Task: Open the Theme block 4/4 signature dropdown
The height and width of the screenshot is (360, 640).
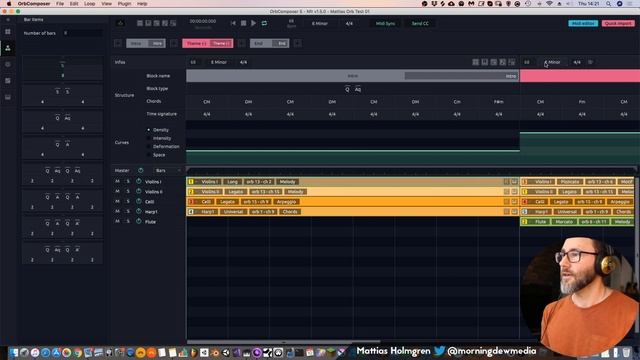Action: [x=577, y=62]
